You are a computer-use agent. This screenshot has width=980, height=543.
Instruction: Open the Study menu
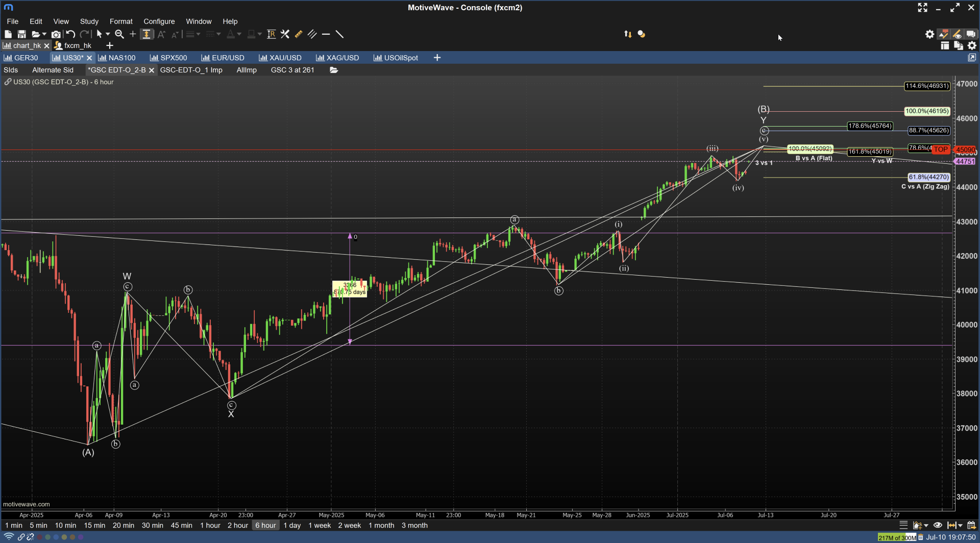coord(89,21)
